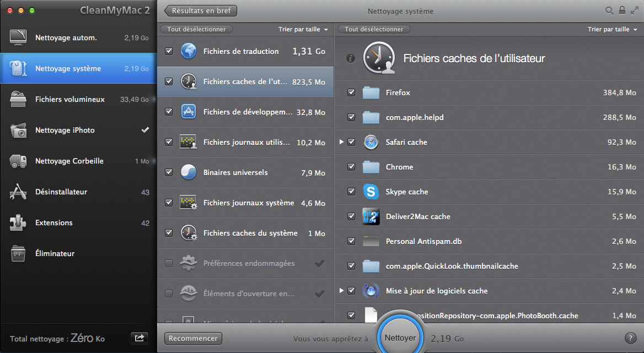Click the search magnifier icon

[609, 10]
